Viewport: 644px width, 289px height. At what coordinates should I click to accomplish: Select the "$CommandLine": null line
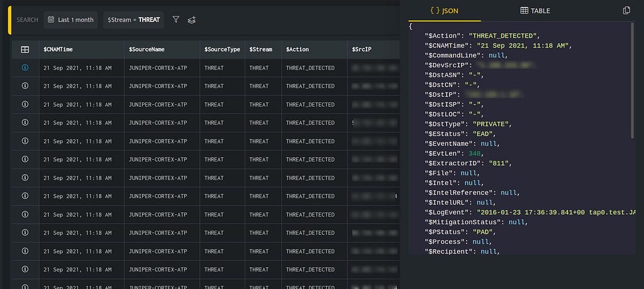467,55
